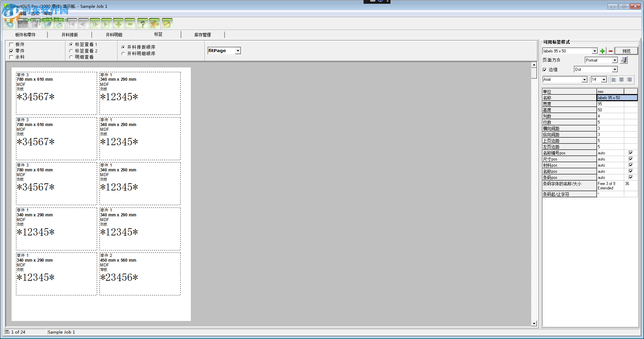Select the 宽度 value cell 95
The image size is (644, 339).
pyautogui.click(x=610, y=104)
